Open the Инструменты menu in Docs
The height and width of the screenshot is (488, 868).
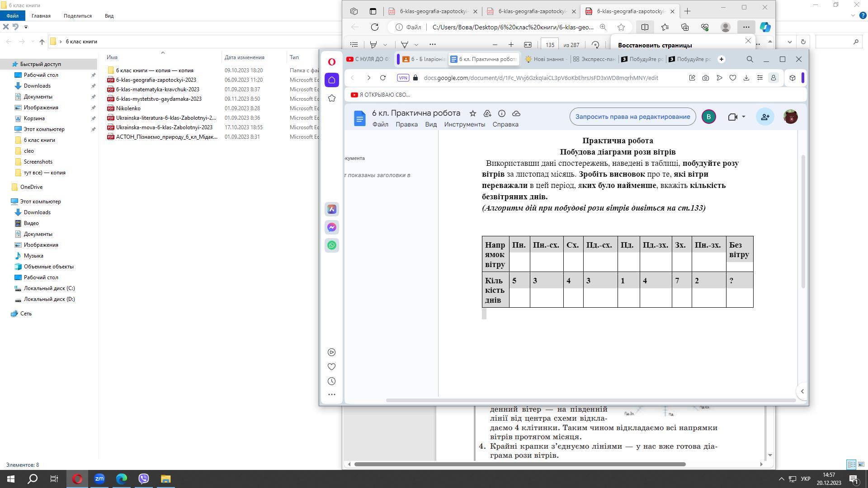464,124
